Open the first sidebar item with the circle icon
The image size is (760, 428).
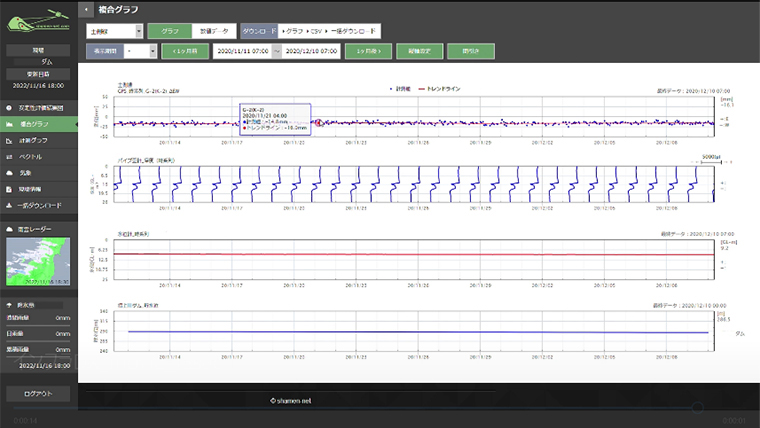point(39,108)
